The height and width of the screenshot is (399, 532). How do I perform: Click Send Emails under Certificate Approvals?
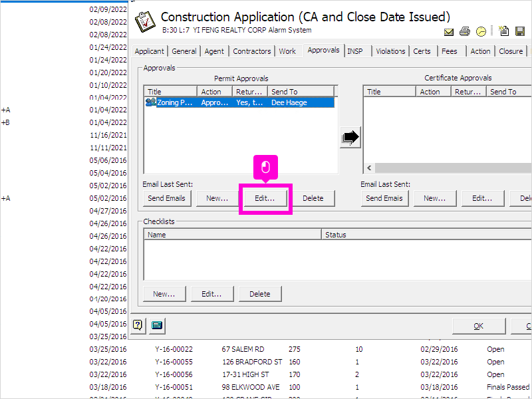point(384,198)
